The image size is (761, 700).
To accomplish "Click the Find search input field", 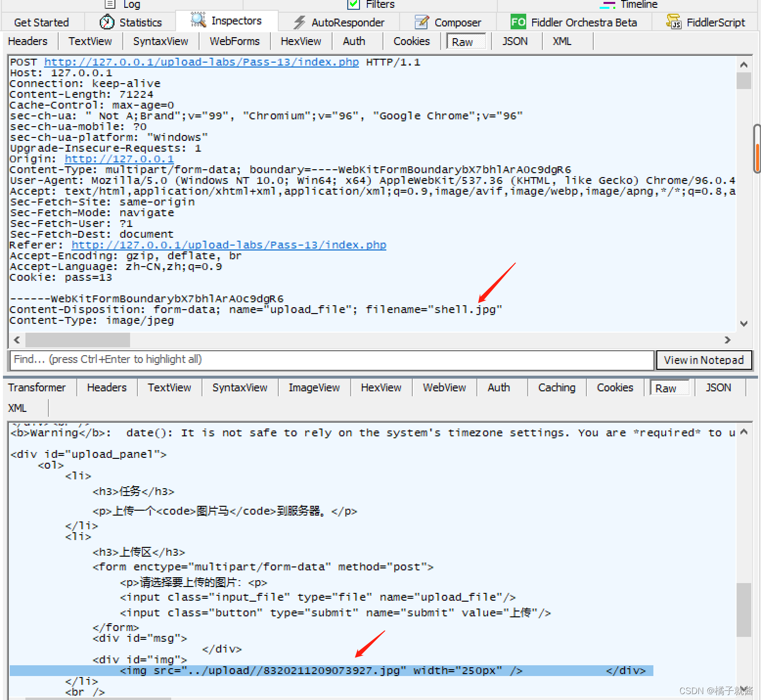I will pos(332,360).
